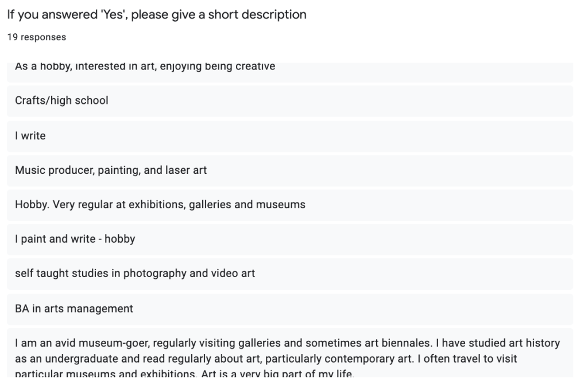This screenshot has width=588, height=385.
Task: Select the "I write" response row
Action: click(30, 136)
